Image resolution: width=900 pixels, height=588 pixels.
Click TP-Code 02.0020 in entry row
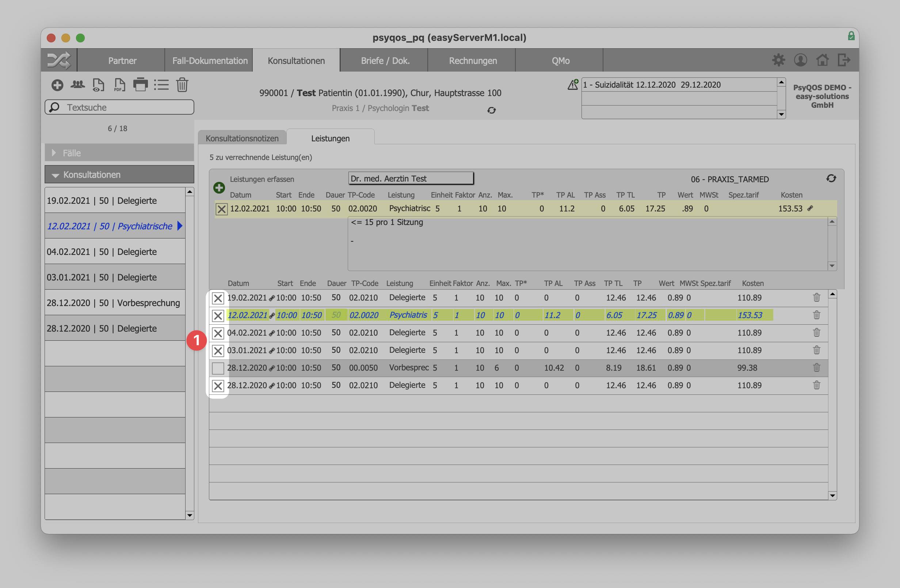[x=363, y=208]
